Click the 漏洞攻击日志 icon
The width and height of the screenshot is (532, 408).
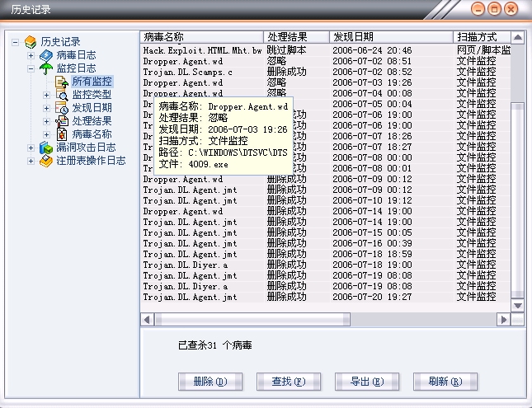[46, 148]
